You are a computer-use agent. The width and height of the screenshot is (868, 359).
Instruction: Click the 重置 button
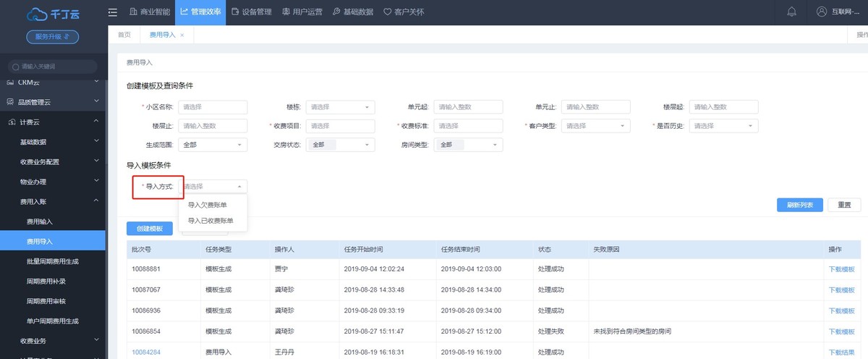(x=844, y=205)
